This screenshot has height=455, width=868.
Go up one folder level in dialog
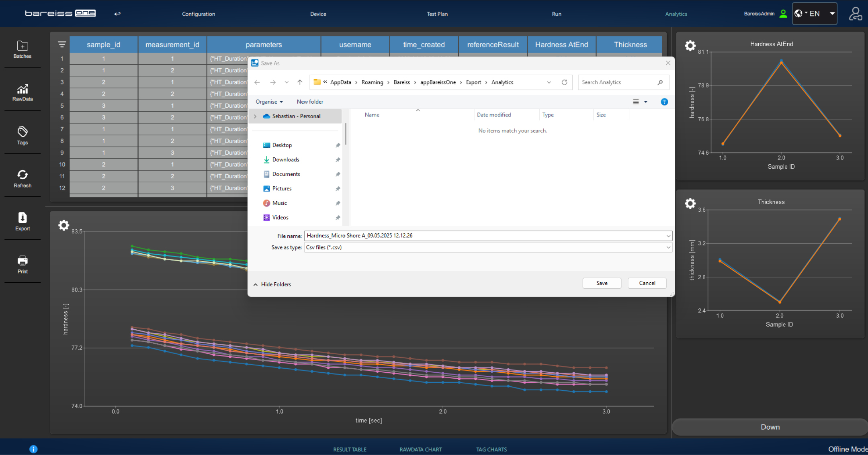[300, 82]
